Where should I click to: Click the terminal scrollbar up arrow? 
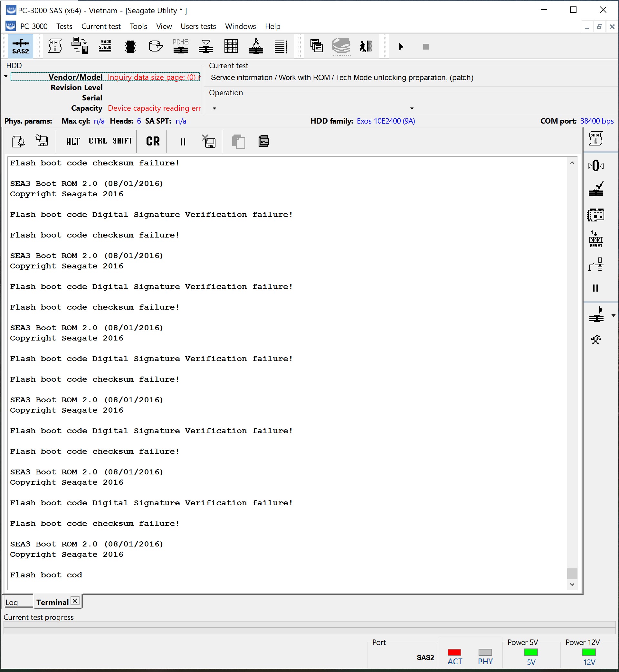pos(572,163)
